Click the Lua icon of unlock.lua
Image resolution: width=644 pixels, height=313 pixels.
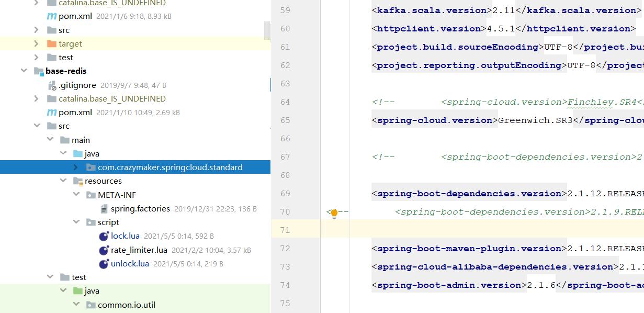tap(104, 264)
